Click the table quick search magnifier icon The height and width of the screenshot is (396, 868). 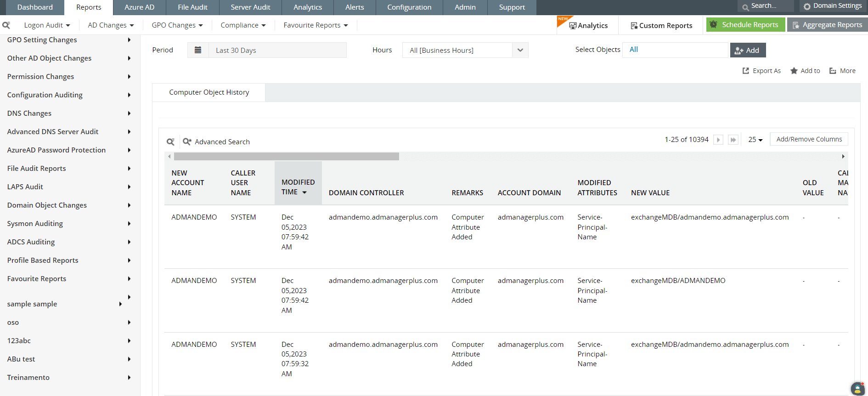pyautogui.click(x=170, y=142)
